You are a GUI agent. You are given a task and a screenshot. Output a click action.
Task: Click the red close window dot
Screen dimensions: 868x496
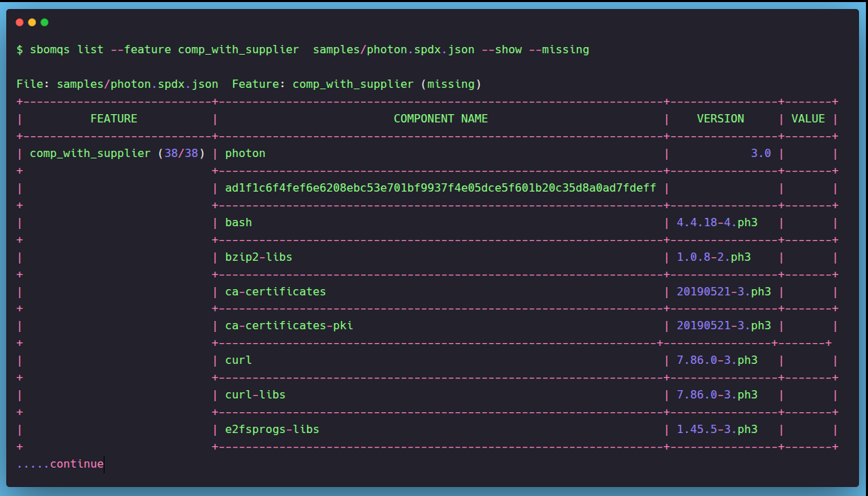click(x=19, y=22)
